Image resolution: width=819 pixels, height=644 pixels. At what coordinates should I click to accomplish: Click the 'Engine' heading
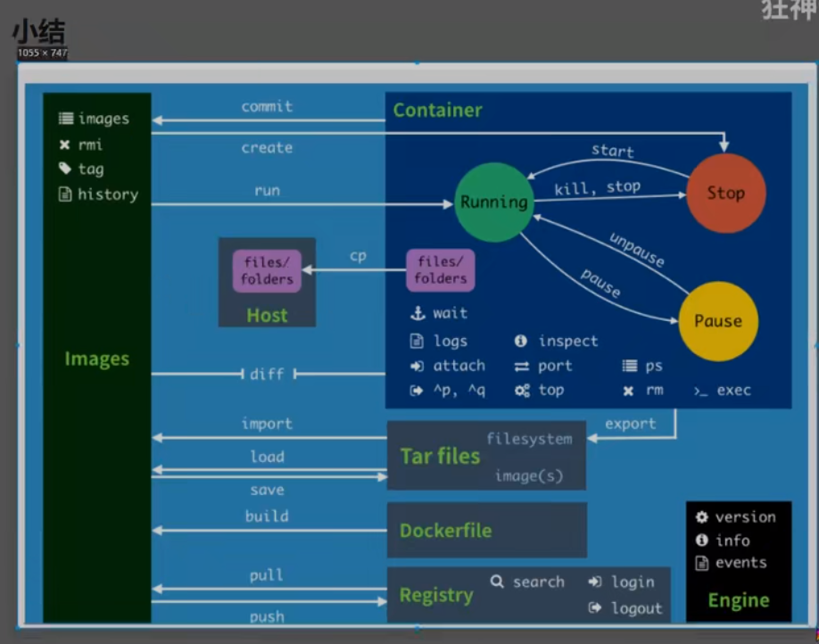[739, 600]
